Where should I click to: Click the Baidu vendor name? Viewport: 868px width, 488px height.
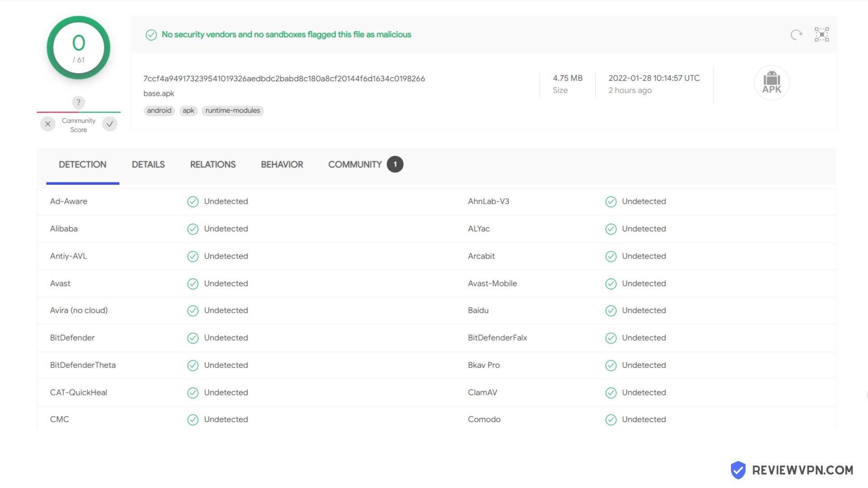tap(478, 310)
